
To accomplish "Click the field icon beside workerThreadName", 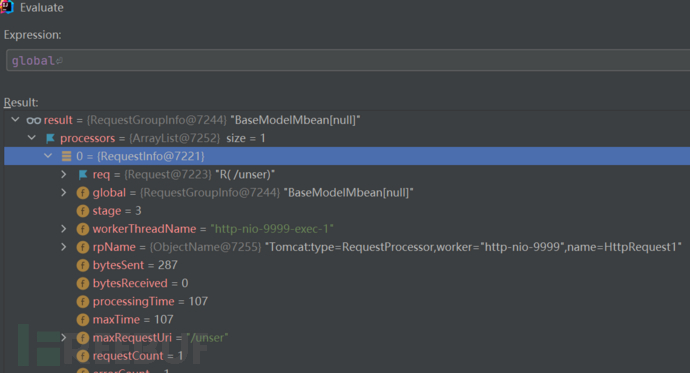I will tap(83, 229).
